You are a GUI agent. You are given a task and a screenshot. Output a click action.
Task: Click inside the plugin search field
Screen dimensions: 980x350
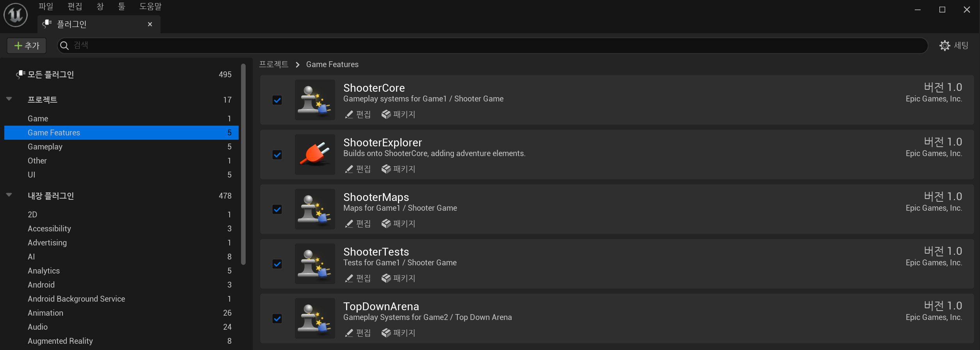point(492,46)
